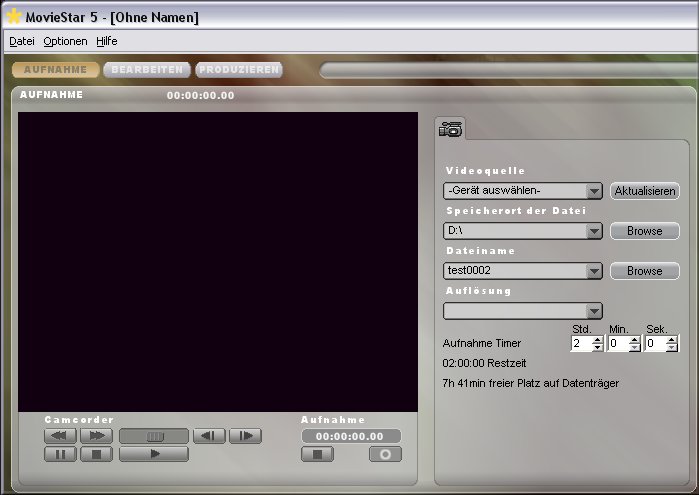The height and width of the screenshot is (495, 699).
Task: Click the camcorder capture tab icon
Action: click(451, 129)
